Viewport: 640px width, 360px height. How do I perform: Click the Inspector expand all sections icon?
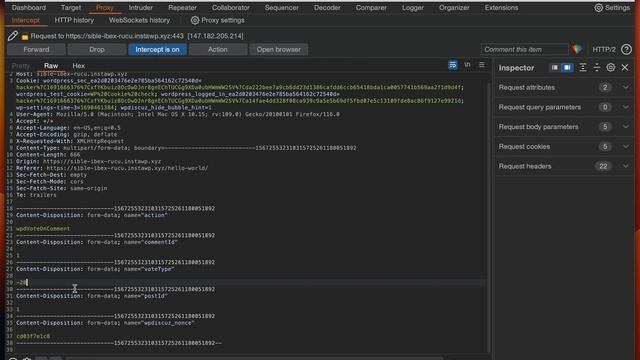click(x=583, y=68)
